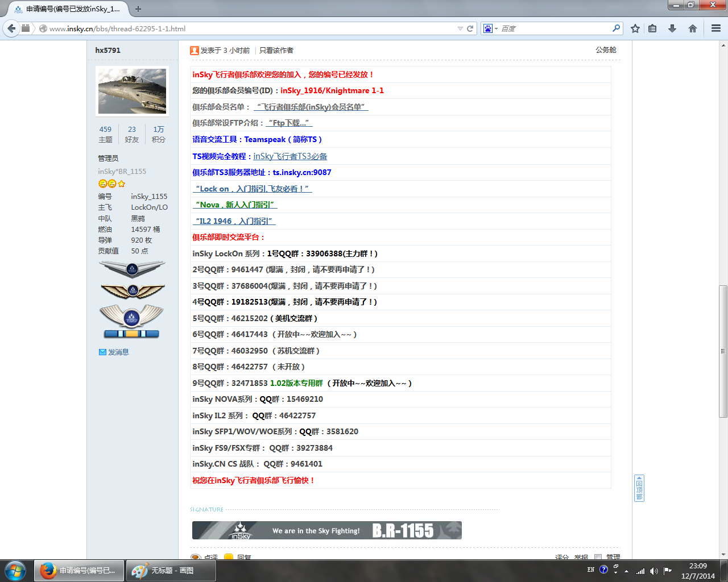Screen dimensions: 728x582
Task: Click the top silver wings medal
Action: tap(132, 269)
